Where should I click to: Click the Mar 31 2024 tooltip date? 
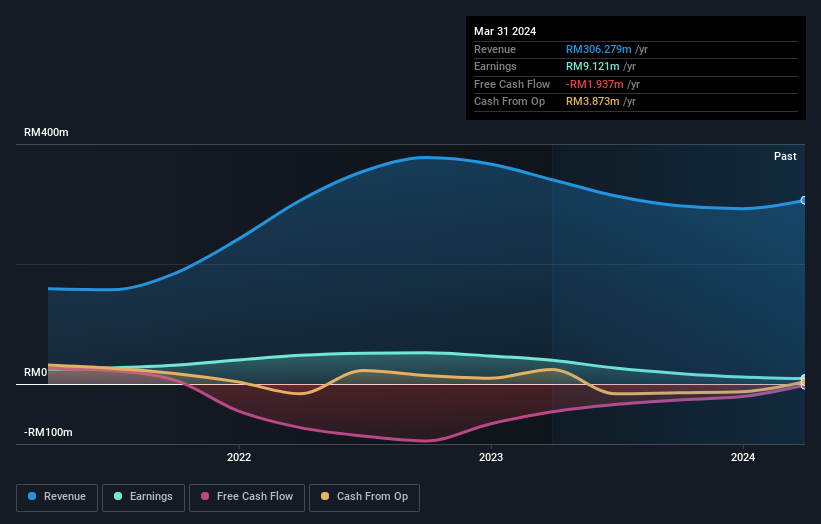pyautogui.click(x=505, y=31)
